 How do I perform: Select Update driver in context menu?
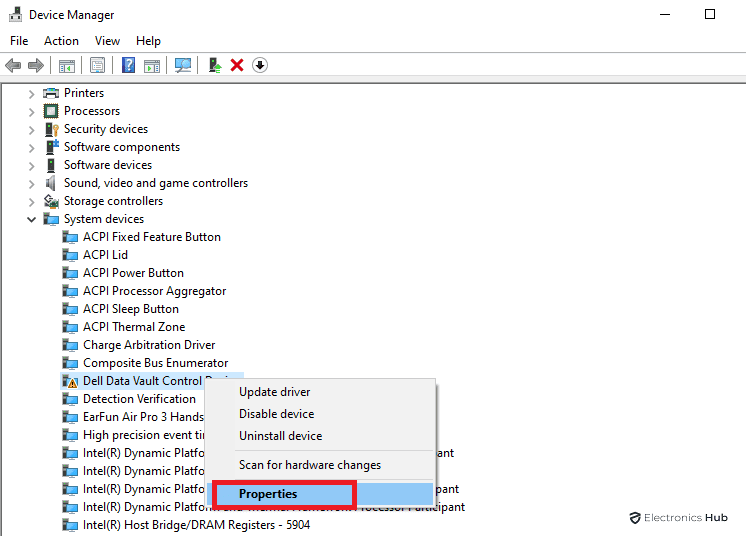tap(274, 392)
